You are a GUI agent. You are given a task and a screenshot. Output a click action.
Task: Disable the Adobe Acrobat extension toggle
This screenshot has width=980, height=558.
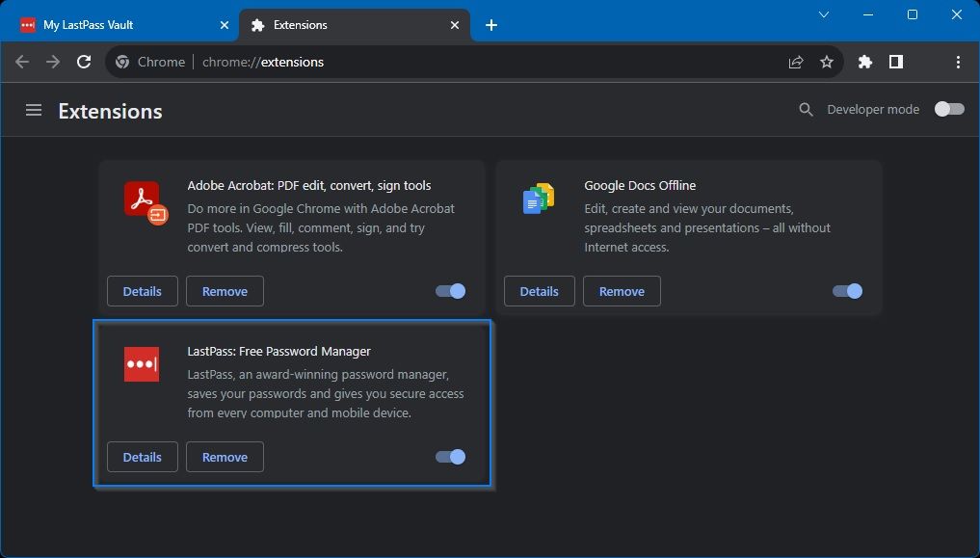click(x=449, y=290)
